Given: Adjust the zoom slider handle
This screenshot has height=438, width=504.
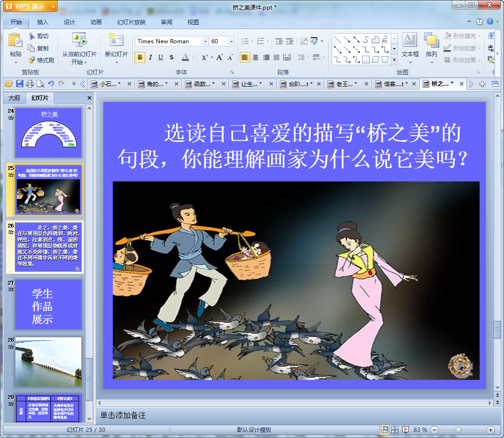Looking at the screenshot, I should [x=459, y=429].
